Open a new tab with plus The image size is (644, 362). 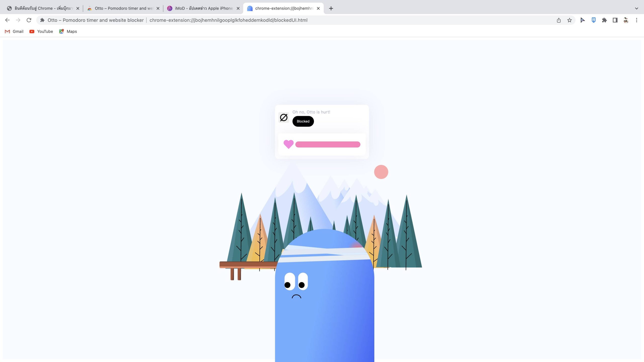click(331, 8)
